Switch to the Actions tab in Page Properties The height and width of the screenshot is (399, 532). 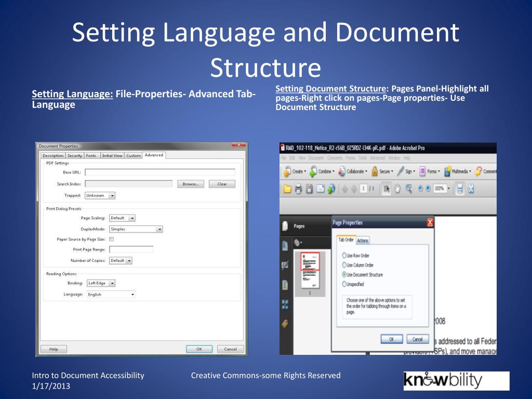(363, 240)
